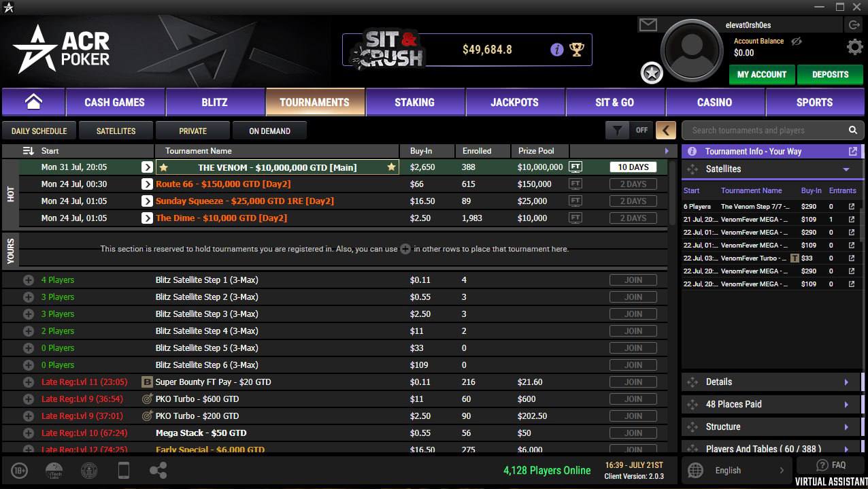
Task: Click the 10 DAYS button on Venom
Action: click(x=633, y=167)
